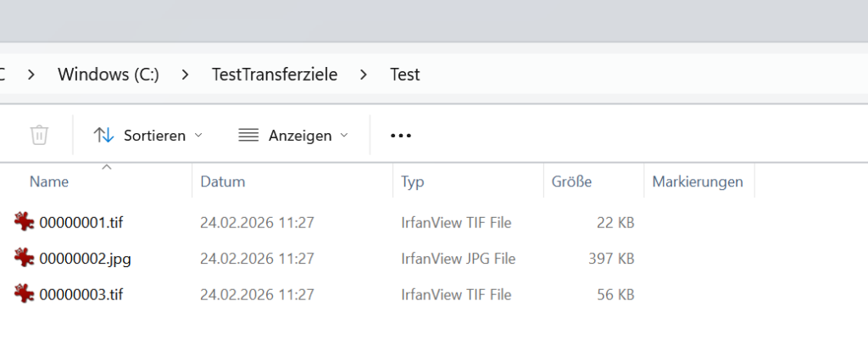This screenshot has width=868, height=340.
Task: Click IrfanView icon of 00000003.tif
Action: (24, 294)
